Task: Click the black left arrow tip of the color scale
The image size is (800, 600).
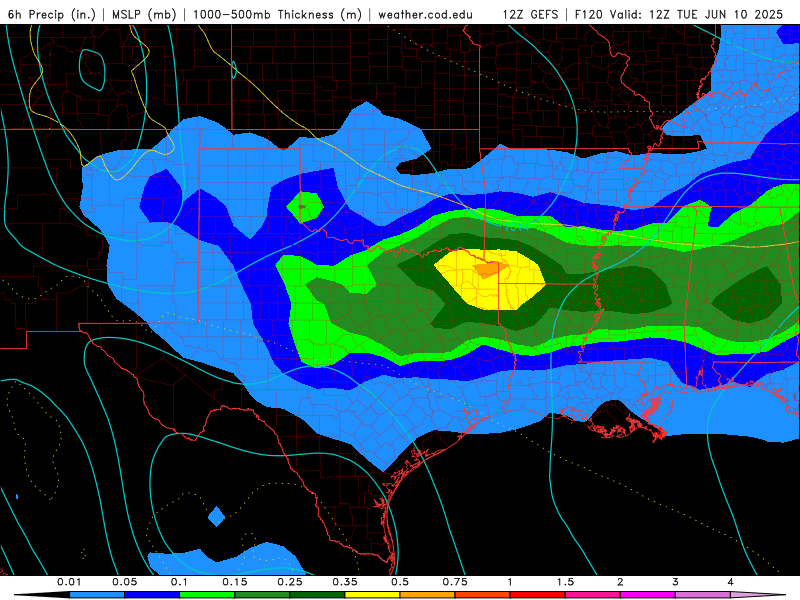Action: (x=41, y=595)
